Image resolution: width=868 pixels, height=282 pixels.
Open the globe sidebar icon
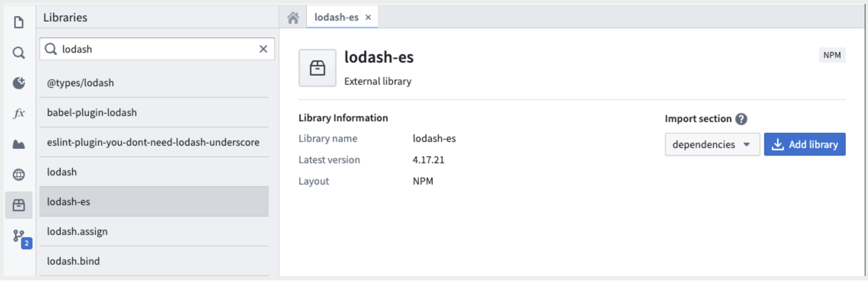tap(19, 175)
